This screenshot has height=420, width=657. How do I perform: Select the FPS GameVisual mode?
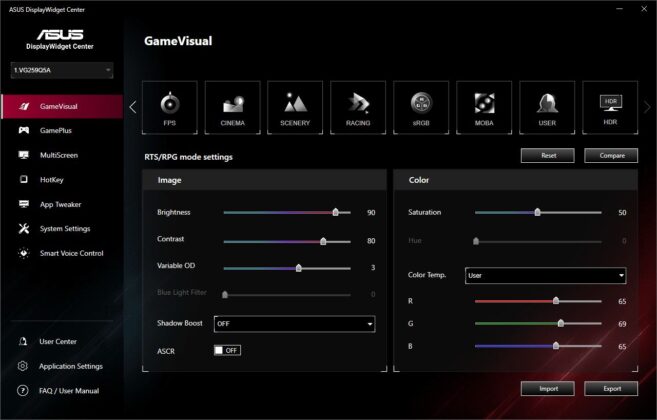pyautogui.click(x=170, y=107)
